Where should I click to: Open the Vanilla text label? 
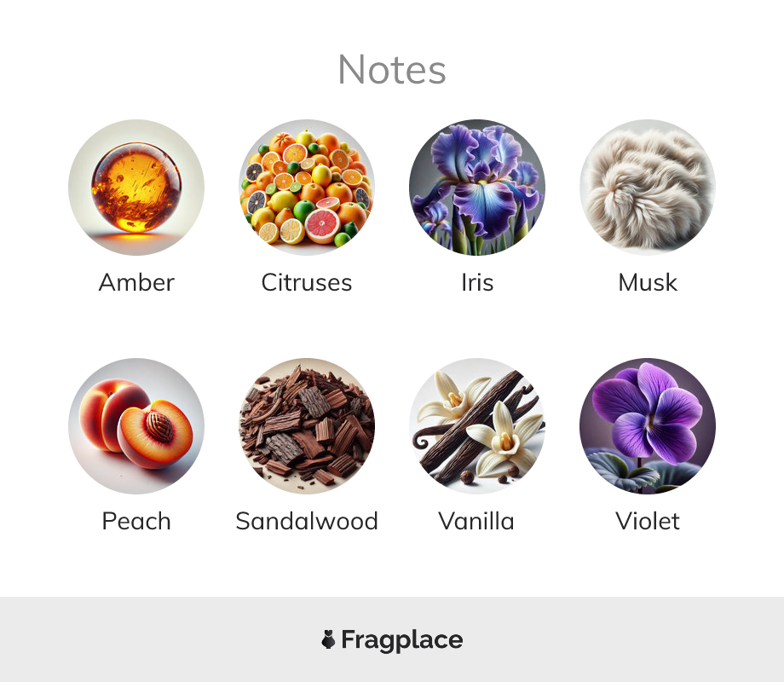click(476, 521)
